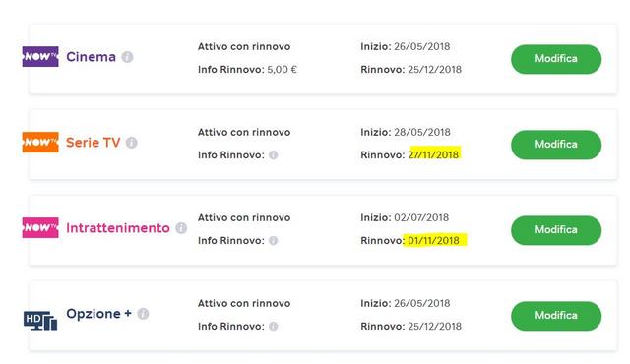Viewport: 630px width, 364px height.
Task: Click the pink NOW TV Intrattenimento logo
Action: [x=40, y=227]
